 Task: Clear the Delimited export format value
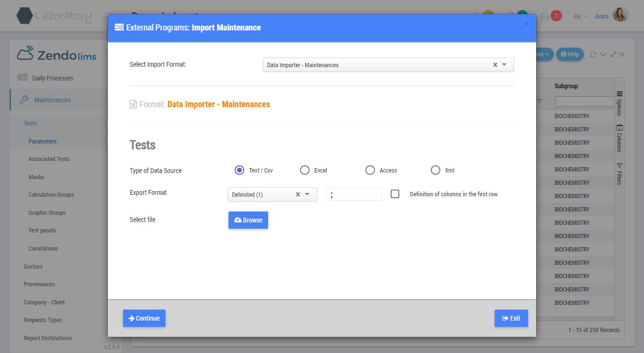[298, 194]
